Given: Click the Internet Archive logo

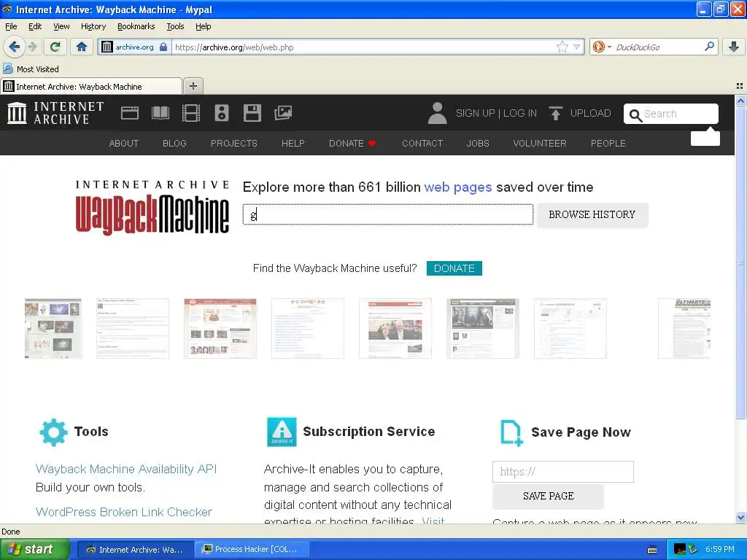Looking at the screenshot, I should click(55, 113).
